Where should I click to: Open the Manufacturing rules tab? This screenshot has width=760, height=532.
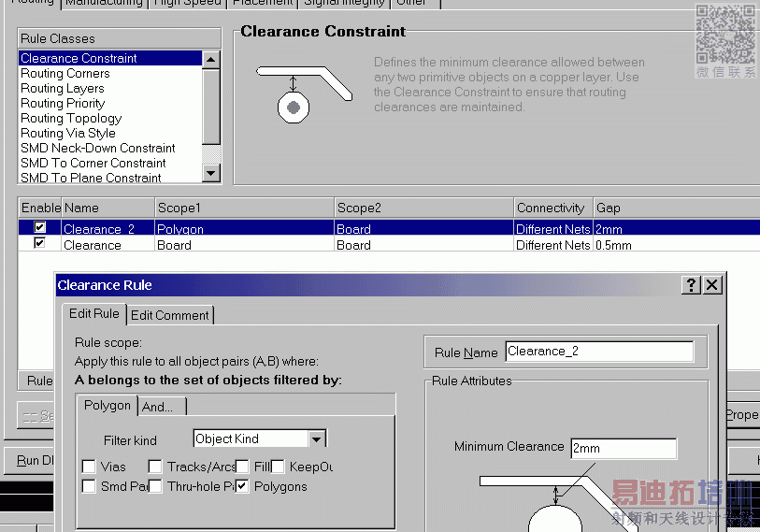(x=104, y=4)
